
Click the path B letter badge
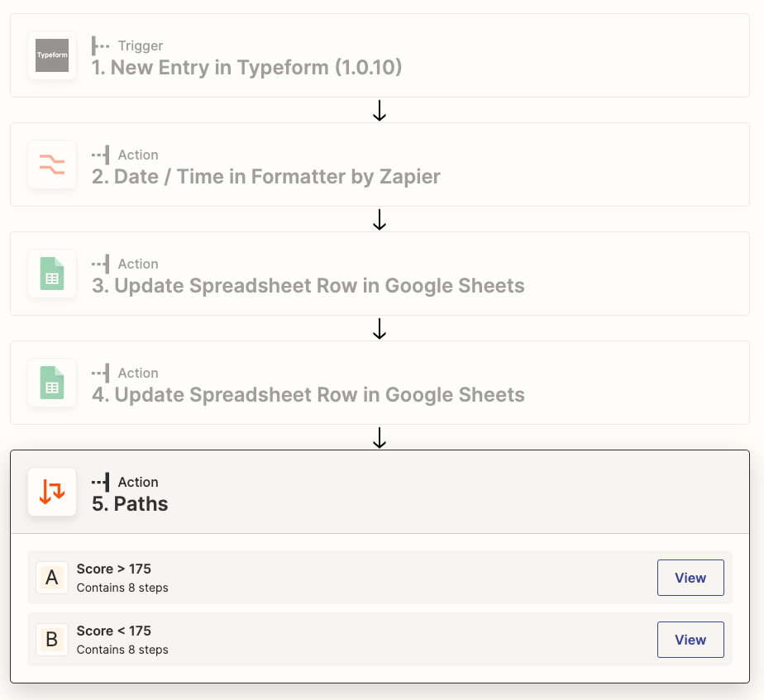click(52, 640)
